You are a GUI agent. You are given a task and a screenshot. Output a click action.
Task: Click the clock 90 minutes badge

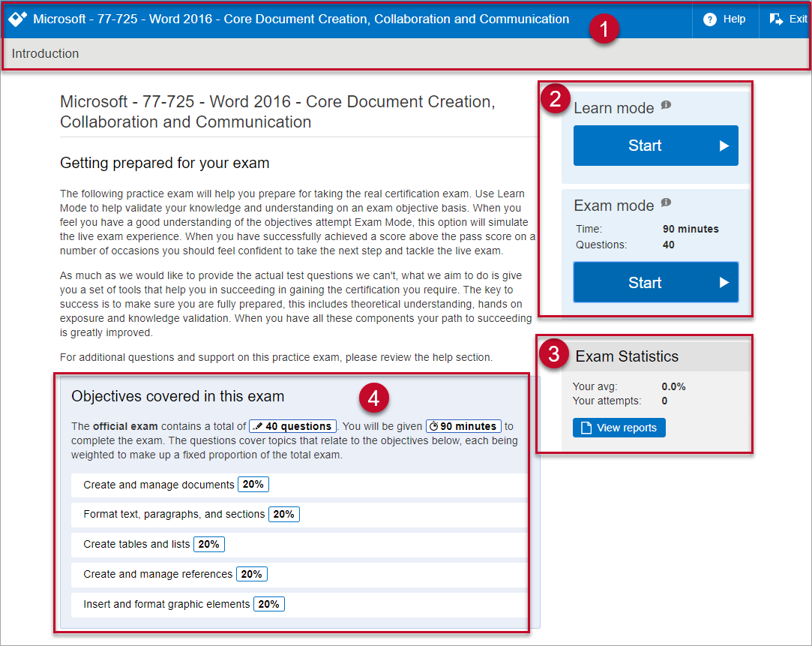click(463, 426)
